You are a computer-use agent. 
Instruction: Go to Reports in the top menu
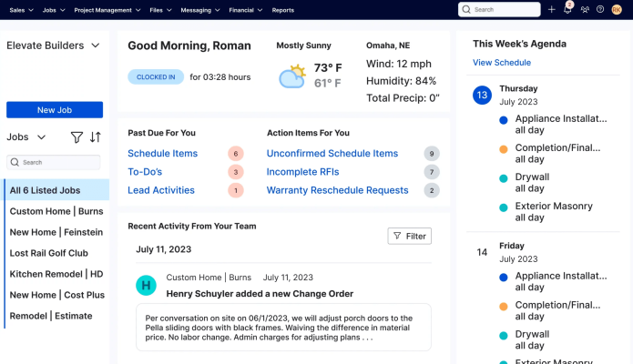pyautogui.click(x=282, y=9)
